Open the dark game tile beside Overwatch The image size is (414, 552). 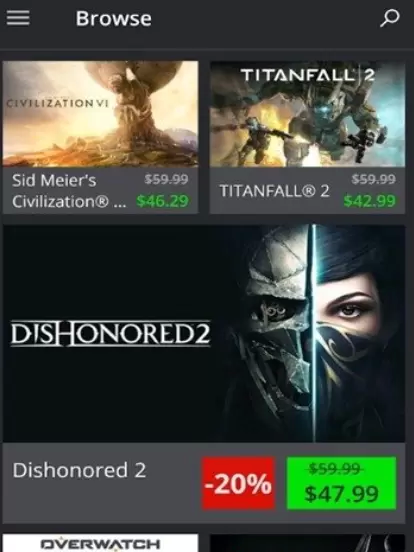click(307, 543)
